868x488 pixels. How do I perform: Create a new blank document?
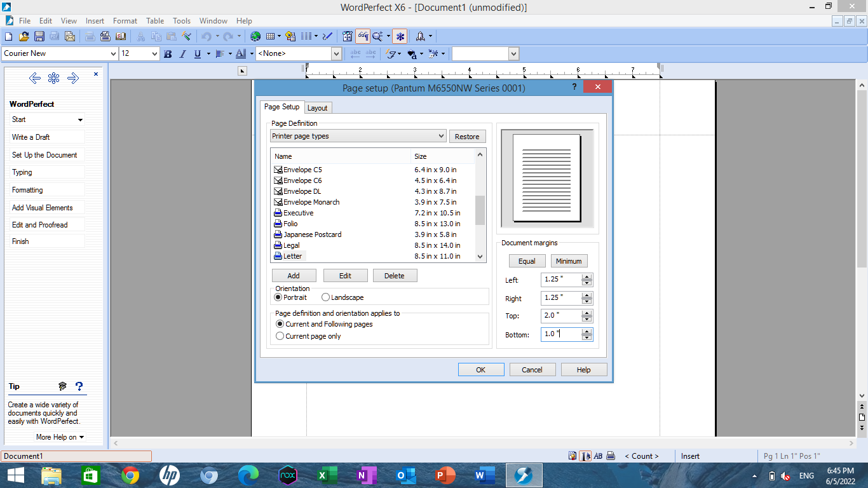(x=8, y=36)
